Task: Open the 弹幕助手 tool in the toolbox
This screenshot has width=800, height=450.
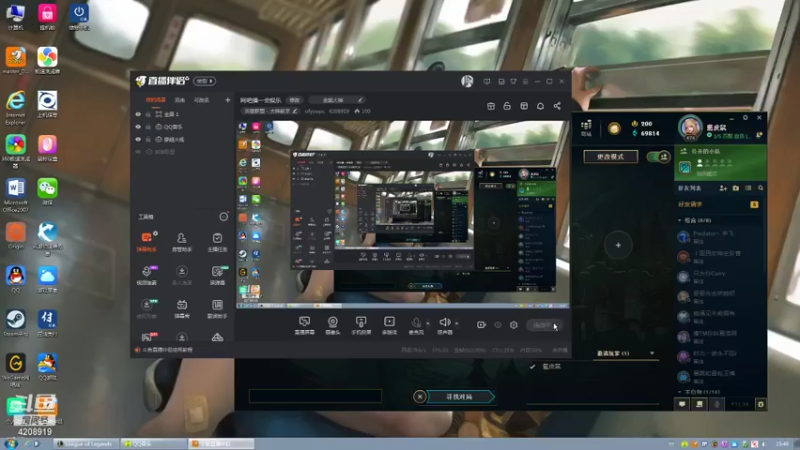Action: click(x=146, y=241)
